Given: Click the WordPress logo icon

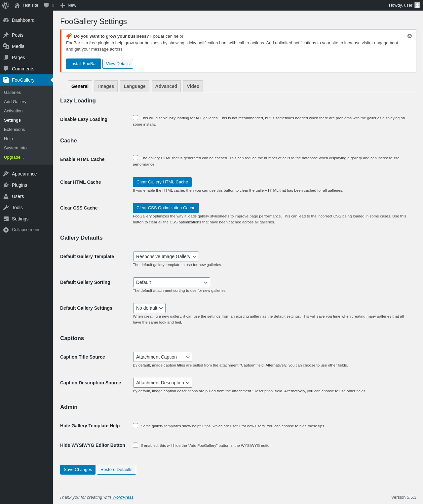Looking at the screenshot, I should (x=6, y=5).
